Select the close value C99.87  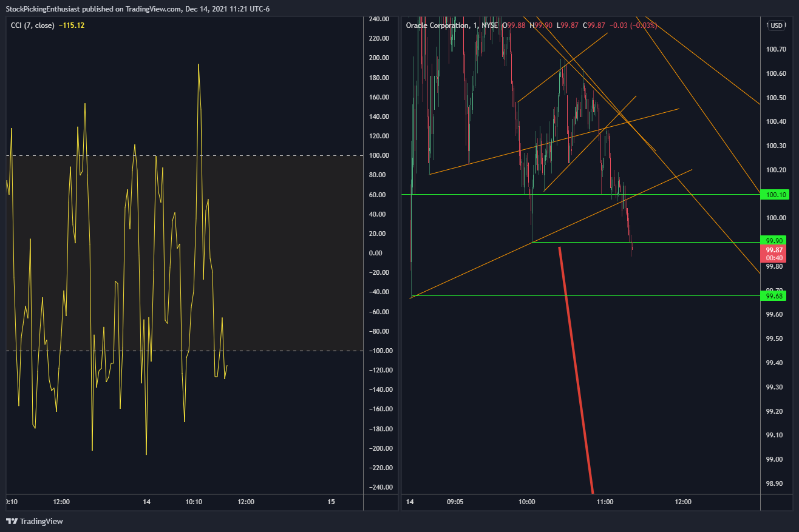click(594, 25)
